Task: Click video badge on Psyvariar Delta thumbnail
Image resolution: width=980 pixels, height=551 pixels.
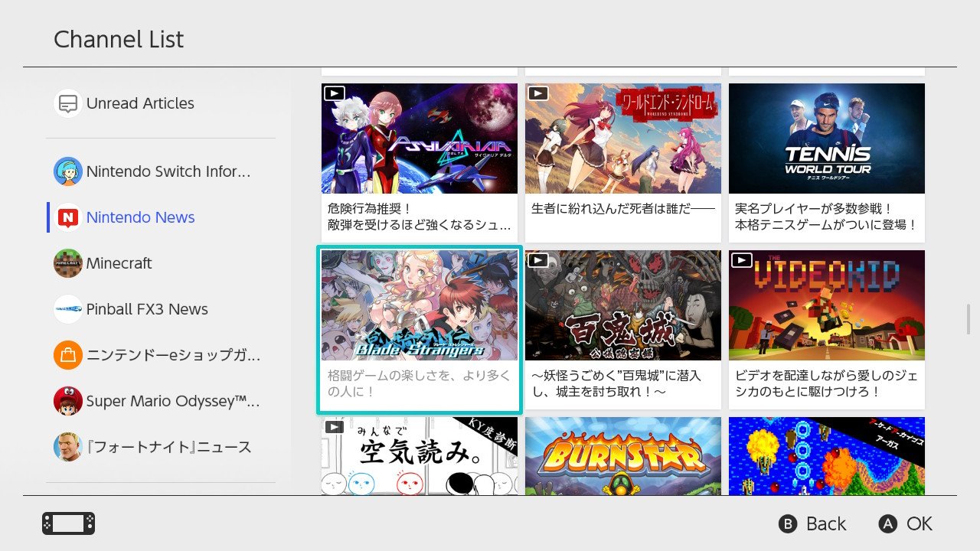Action: pos(335,93)
